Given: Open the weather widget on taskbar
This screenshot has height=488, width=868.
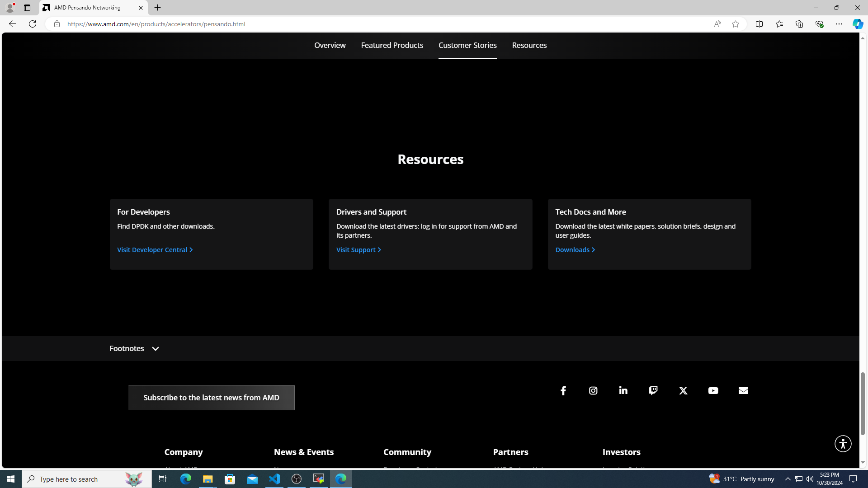Looking at the screenshot, I should coord(741,479).
